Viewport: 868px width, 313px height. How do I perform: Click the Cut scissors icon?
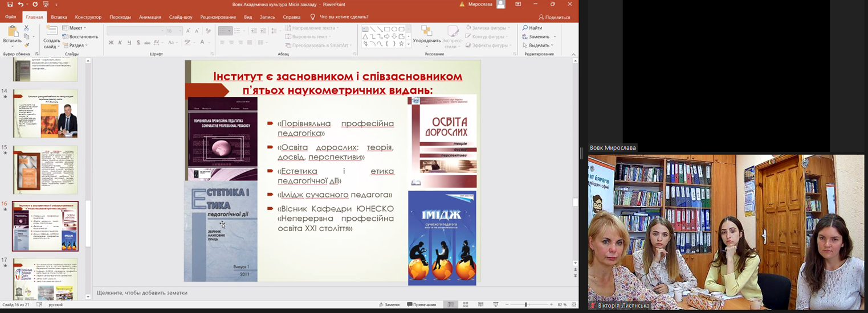[26, 28]
